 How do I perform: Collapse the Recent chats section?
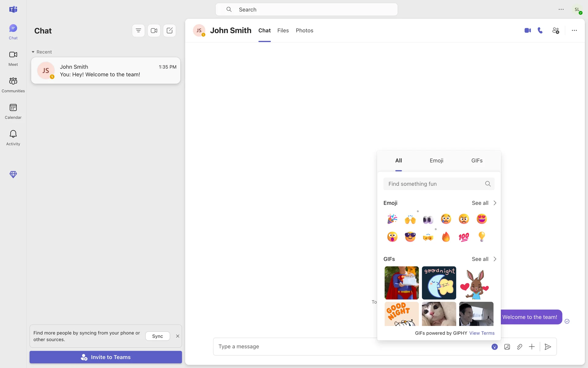[x=33, y=52]
